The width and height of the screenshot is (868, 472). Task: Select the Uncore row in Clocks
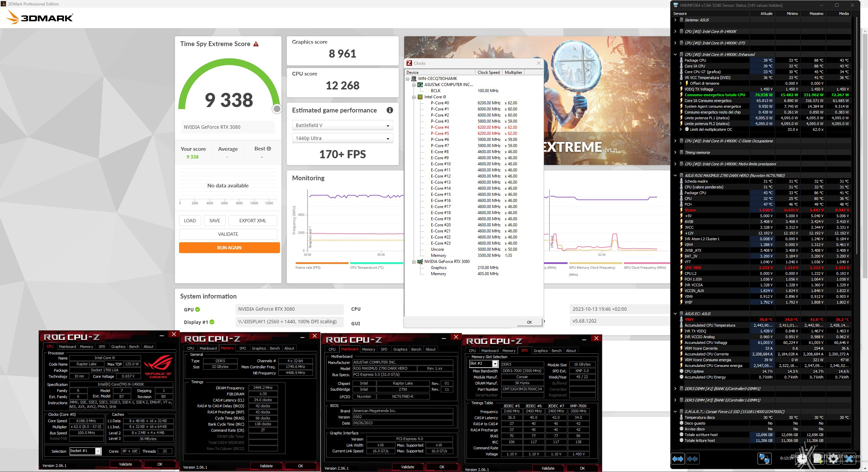pyautogui.click(x=474, y=249)
